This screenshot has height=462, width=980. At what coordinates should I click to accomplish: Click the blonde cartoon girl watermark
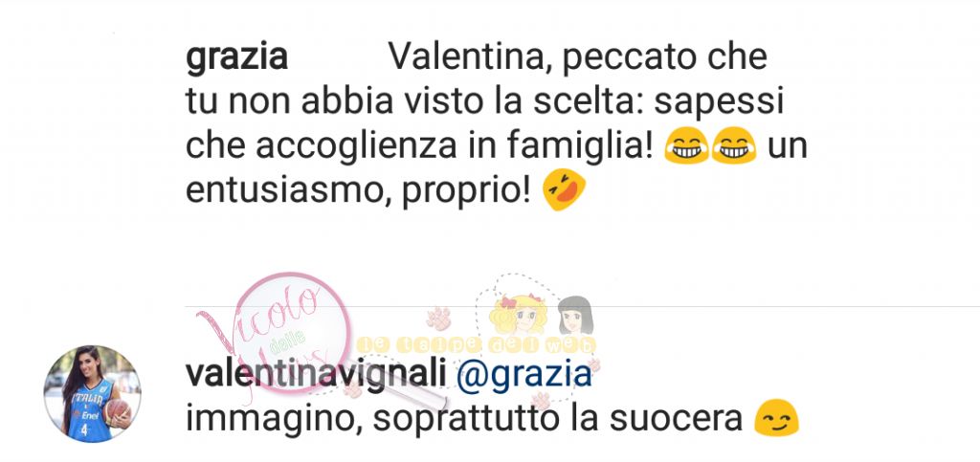tap(518, 314)
